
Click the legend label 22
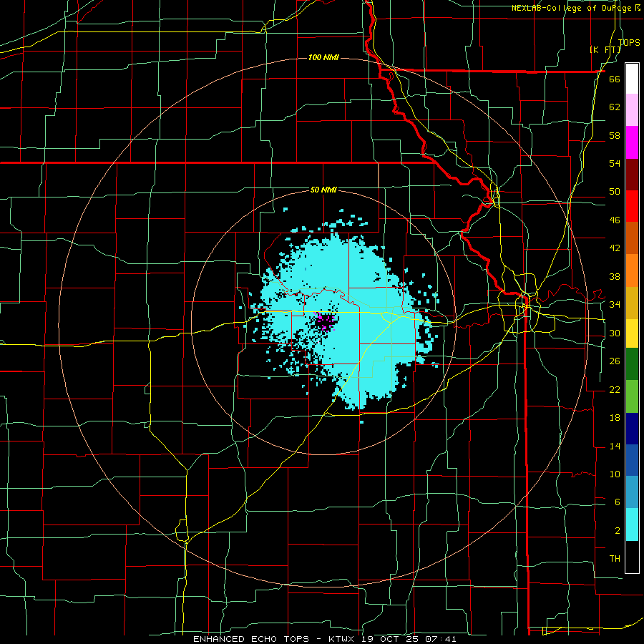615,389
